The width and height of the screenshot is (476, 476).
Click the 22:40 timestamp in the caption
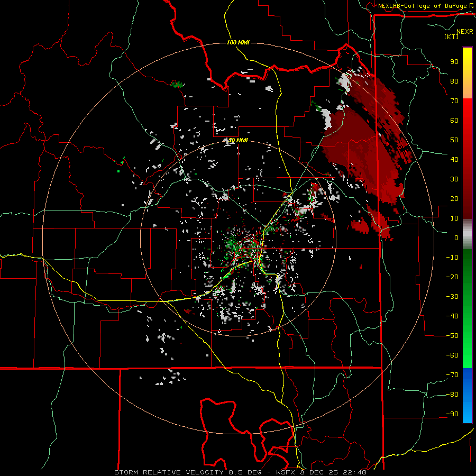coord(354,472)
